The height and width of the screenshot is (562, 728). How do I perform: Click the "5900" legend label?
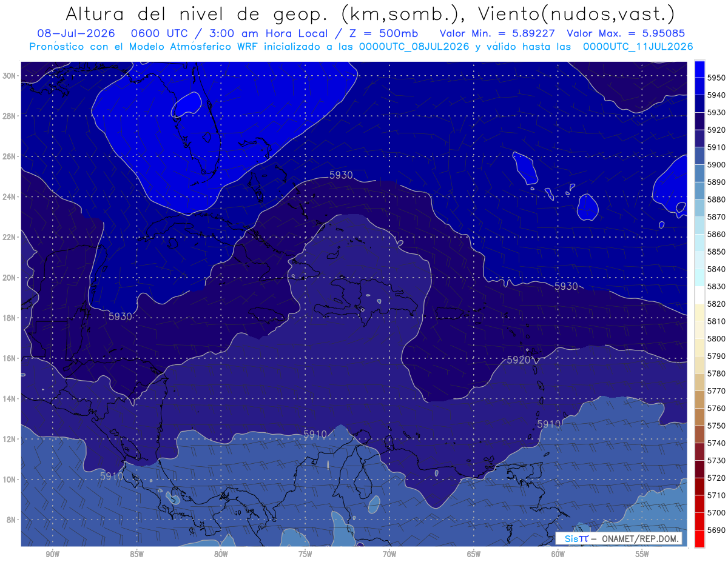(716, 165)
